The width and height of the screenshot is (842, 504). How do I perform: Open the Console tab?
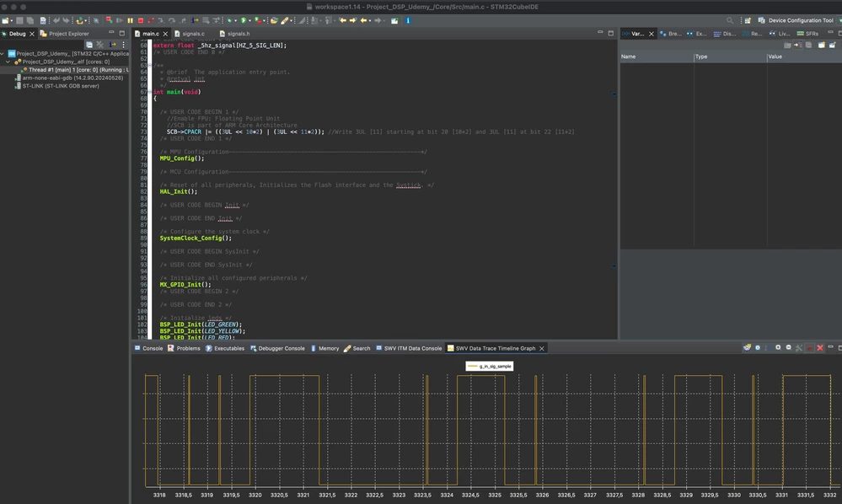(x=148, y=348)
